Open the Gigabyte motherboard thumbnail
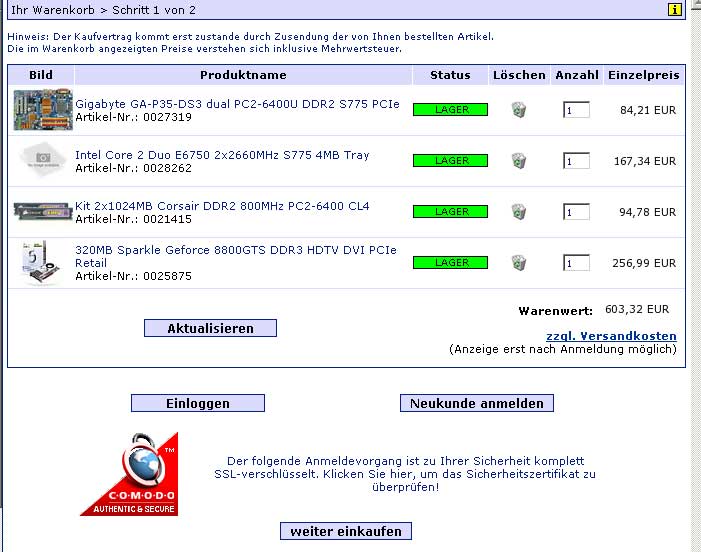Viewport: 701px width, 552px height. (x=43, y=110)
